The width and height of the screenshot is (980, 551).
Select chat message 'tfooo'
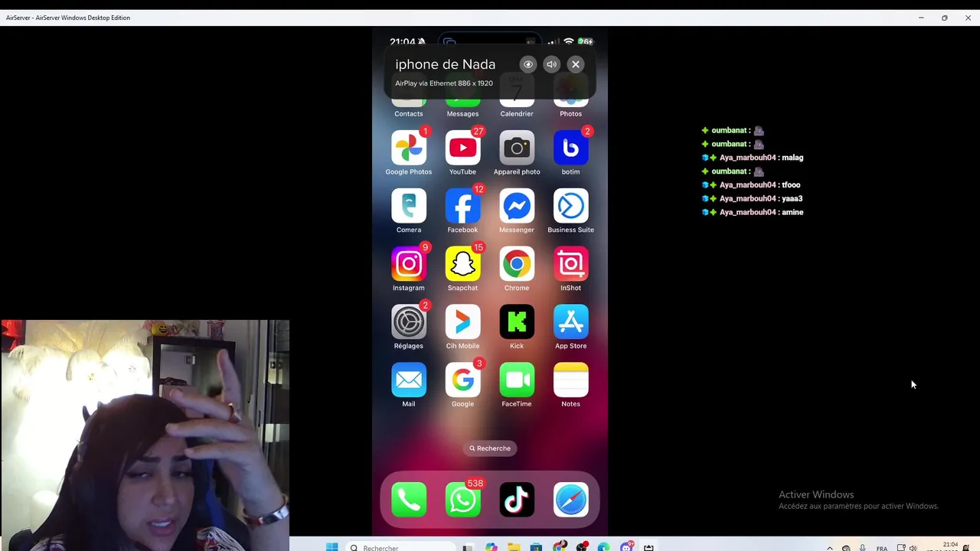[x=791, y=185]
